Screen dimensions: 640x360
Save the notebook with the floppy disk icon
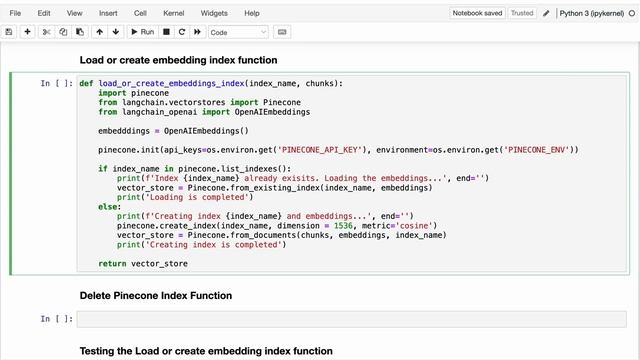(9, 32)
